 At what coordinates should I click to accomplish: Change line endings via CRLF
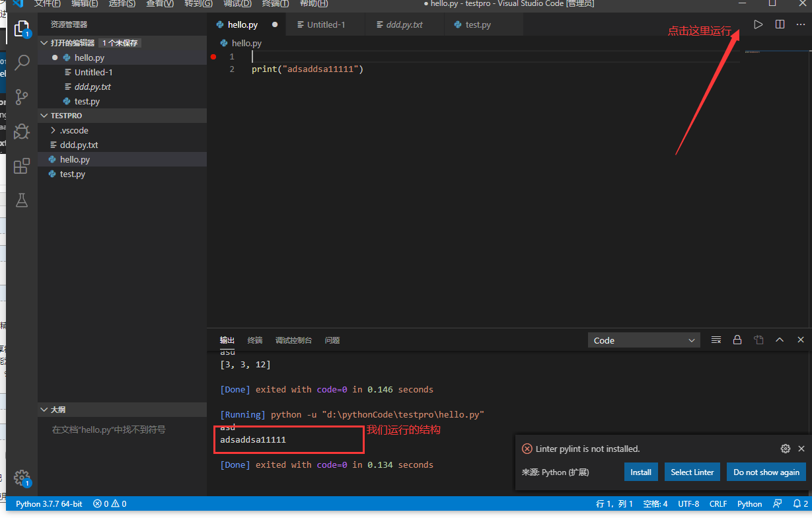pos(718,503)
